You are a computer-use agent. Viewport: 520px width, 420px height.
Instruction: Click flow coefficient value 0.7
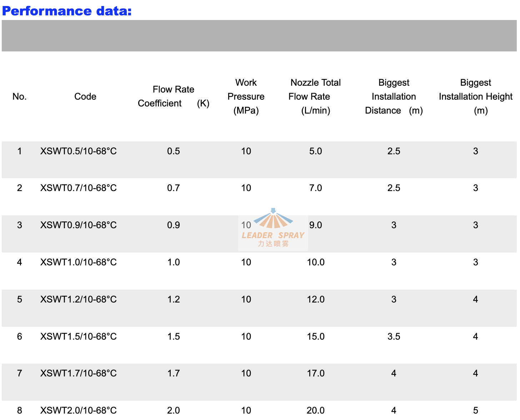174,188
